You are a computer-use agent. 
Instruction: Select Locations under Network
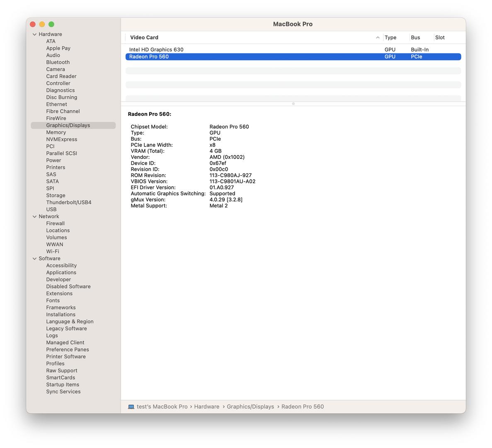tap(58, 231)
